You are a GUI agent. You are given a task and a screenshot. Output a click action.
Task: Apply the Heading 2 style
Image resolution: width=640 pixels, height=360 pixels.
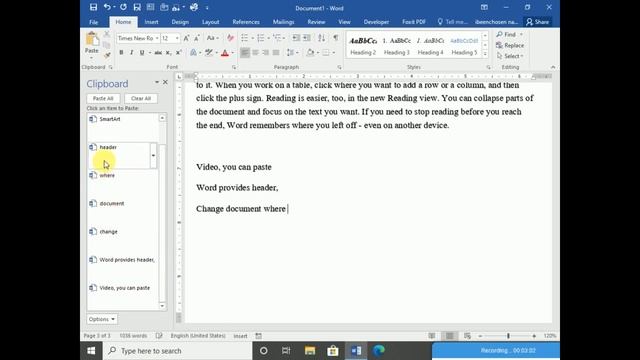[363, 46]
